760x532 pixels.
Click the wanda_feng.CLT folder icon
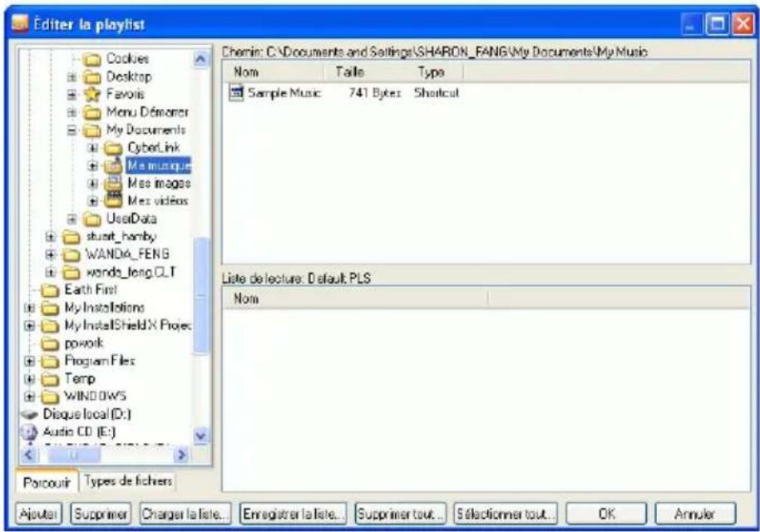click(72, 273)
